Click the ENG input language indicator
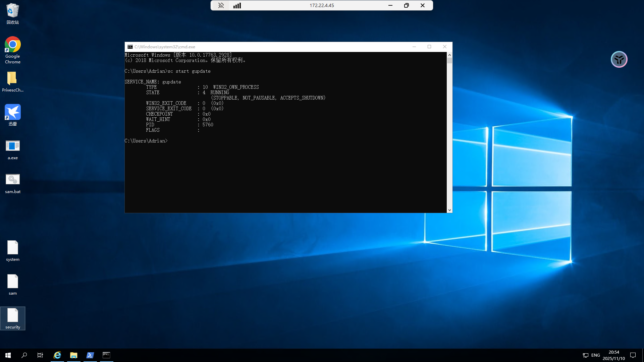 pyautogui.click(x=595, y=355)
